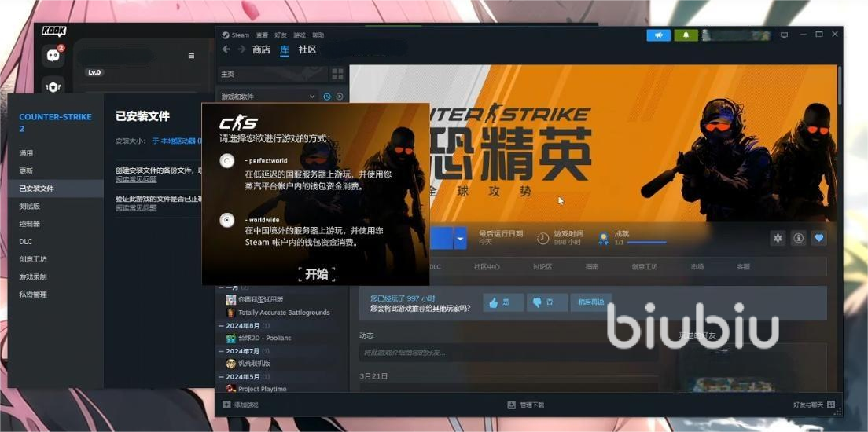Viewport: 868px width, 432px height.
Task: Select the worldwide server radio button
Action: click(x=227, y=220)
